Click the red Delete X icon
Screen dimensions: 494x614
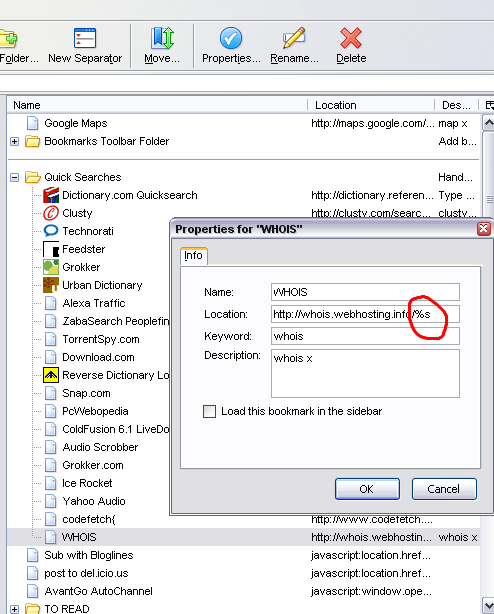(351, 38)
